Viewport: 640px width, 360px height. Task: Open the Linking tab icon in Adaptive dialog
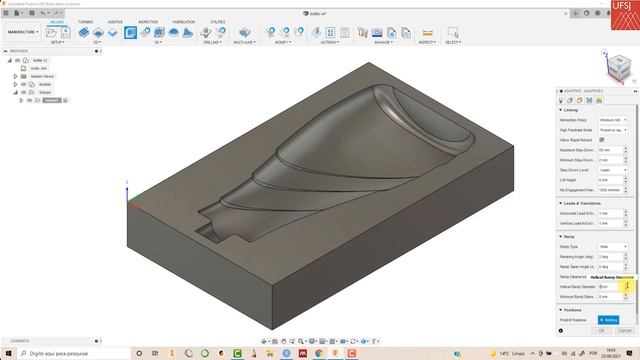click(599, 100)
